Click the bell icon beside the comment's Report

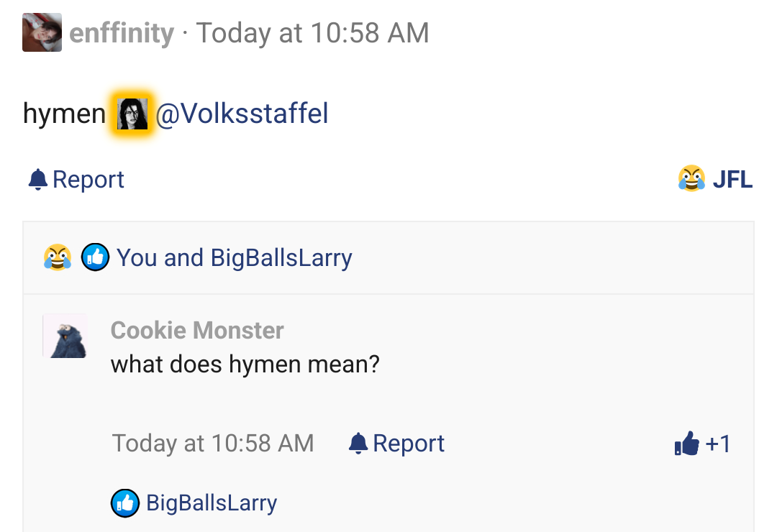tap(358, 444)
